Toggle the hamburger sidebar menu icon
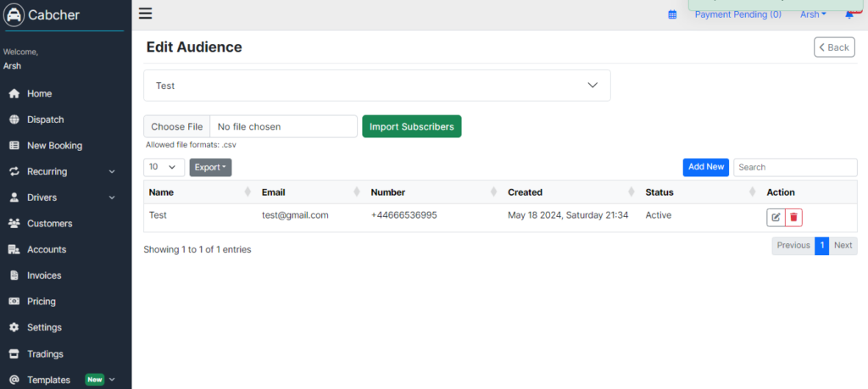This screenshot has height=389, width=868. [145, 14]
